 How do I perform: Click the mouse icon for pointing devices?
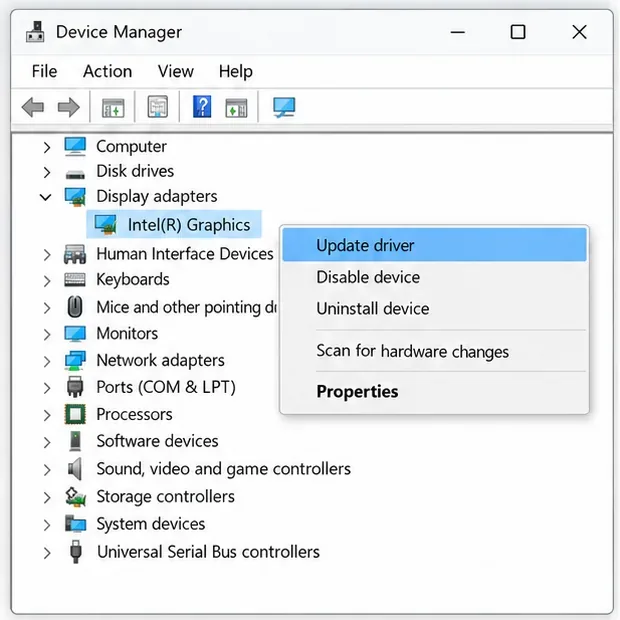pos(75,307)
